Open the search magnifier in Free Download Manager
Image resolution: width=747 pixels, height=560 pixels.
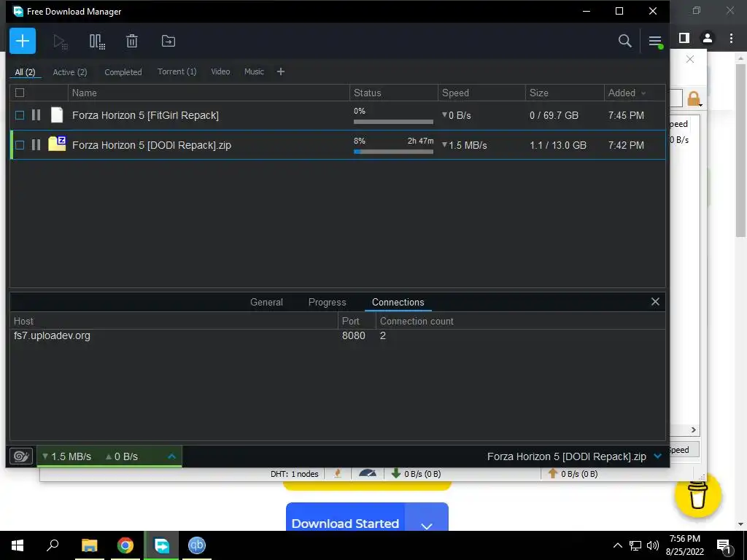[624, 41]
